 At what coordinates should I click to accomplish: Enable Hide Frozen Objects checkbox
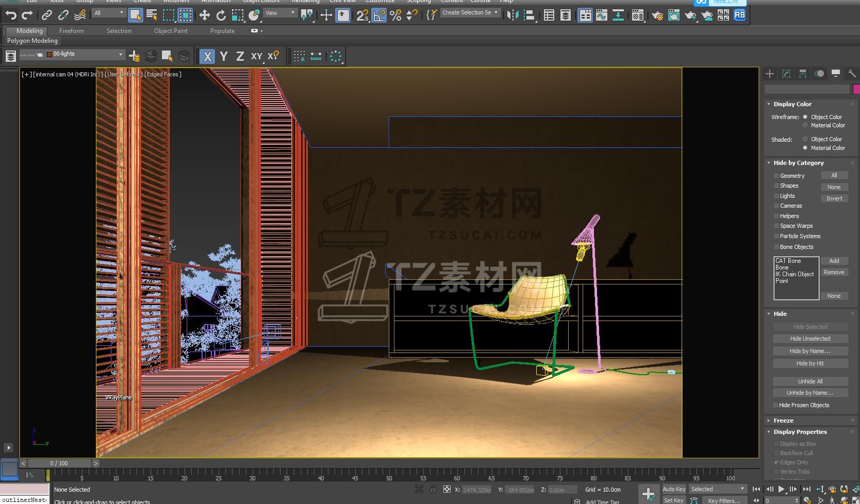pos(775,405)
